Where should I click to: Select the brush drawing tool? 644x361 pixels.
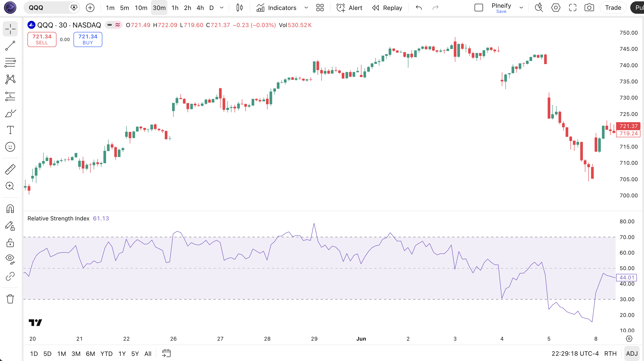click(10, 113)
